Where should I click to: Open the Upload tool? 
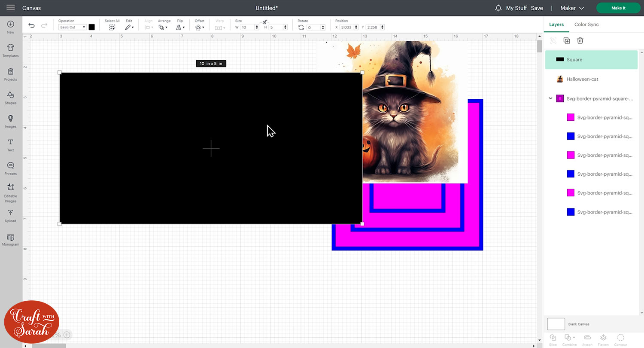[11, 216]
